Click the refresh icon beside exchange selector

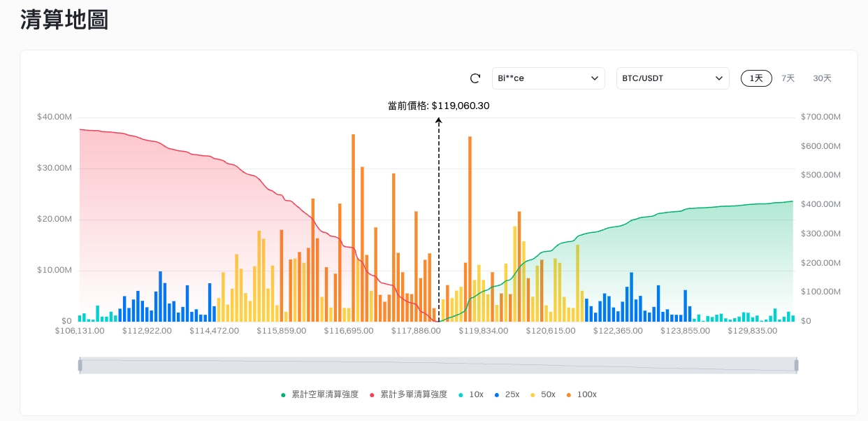(475, 78)
